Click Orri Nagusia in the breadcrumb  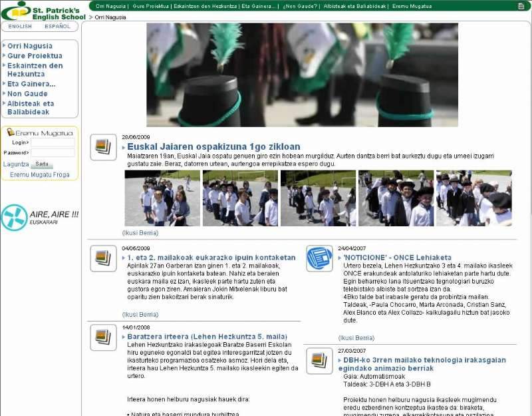[110, 17]
